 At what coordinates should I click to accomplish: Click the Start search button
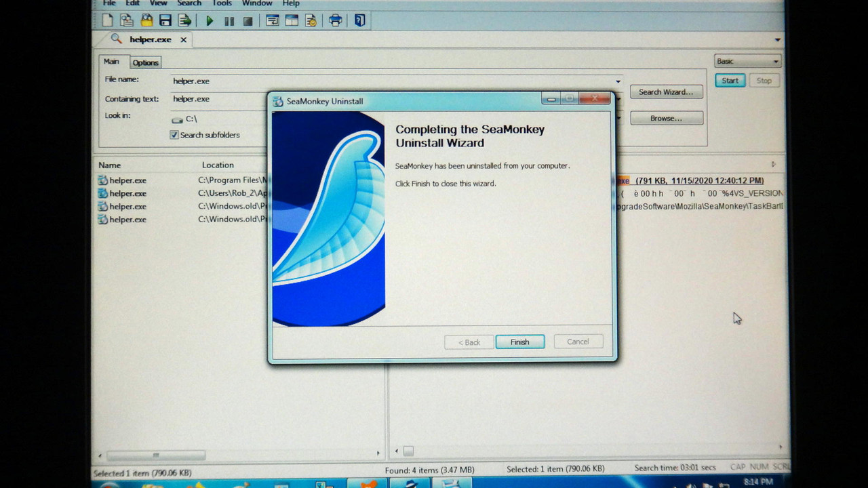pyautogui.click(x=730, y=81)
